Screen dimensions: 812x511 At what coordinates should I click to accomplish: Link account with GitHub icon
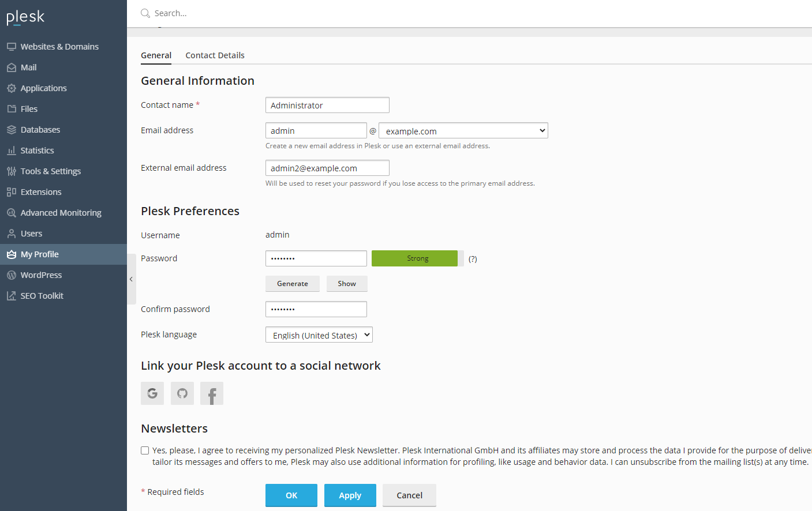pyautogui.click(x=182, y=393)
